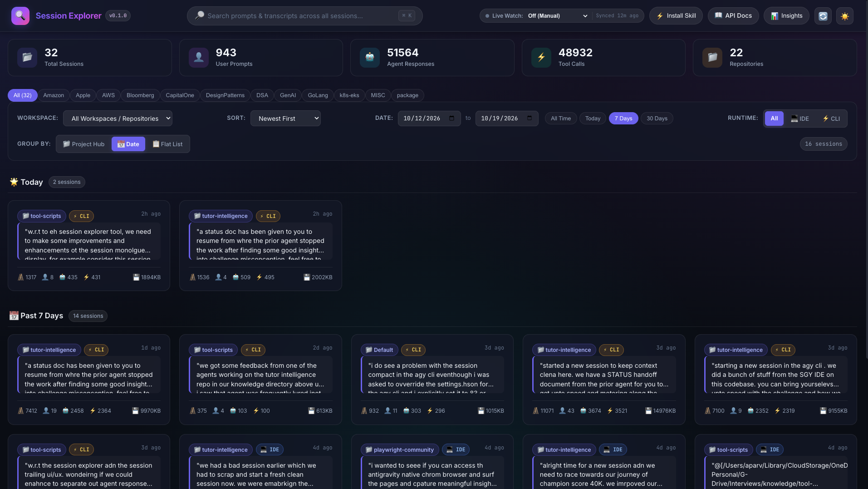The image size is (868, 489).
Task: Click the 1894KB file size disk icon
Action: click(x=136, y=277)
